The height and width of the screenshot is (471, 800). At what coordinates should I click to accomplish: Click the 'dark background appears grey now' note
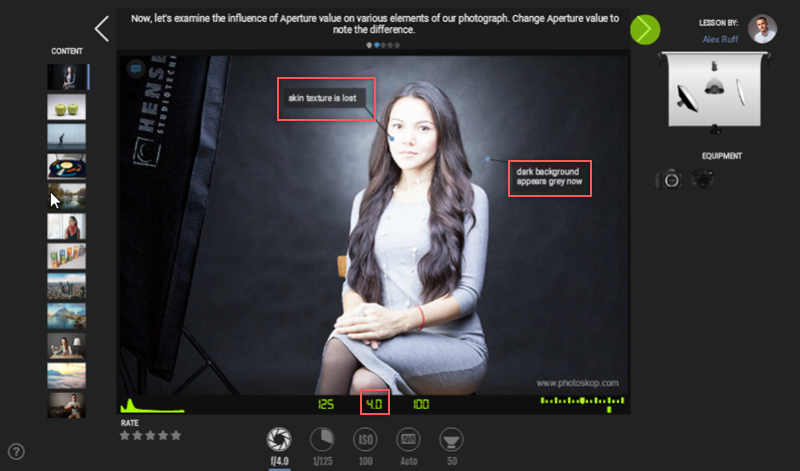549,177
